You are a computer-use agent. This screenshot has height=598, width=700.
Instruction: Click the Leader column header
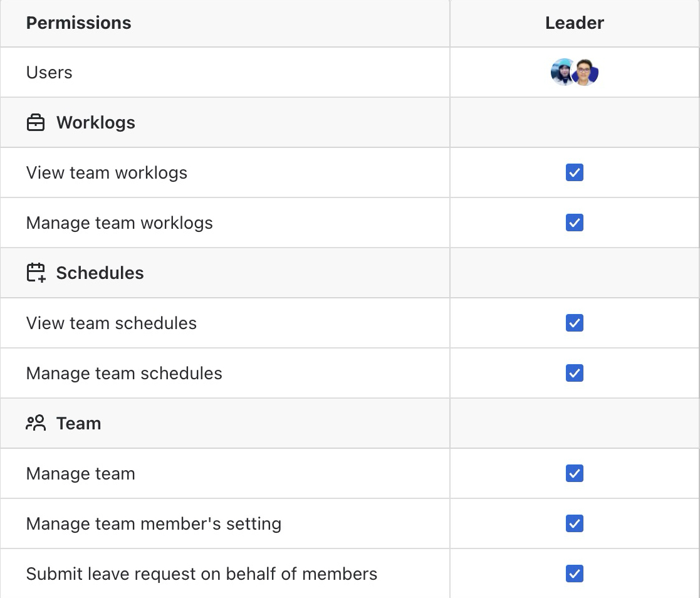[x=575, y=23]
